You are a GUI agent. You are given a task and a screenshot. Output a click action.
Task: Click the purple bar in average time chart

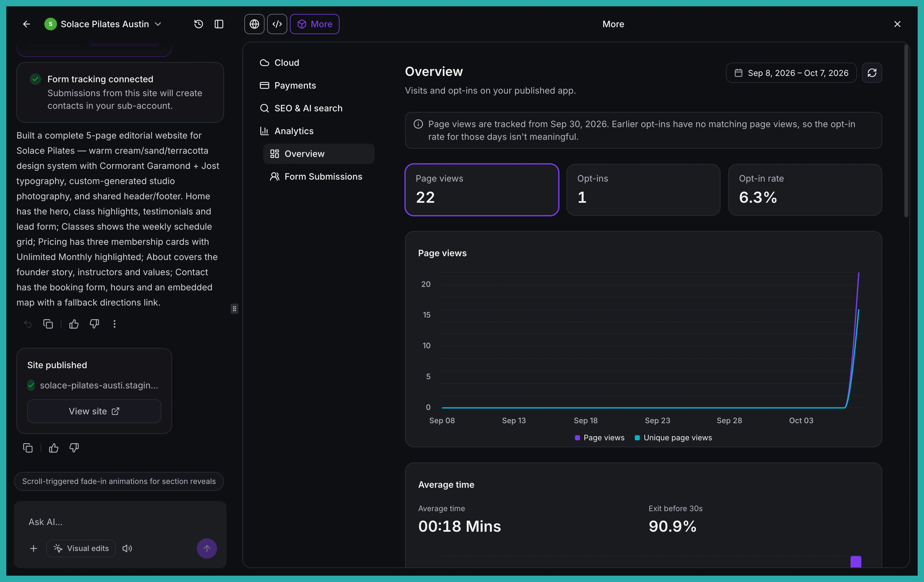856,562
